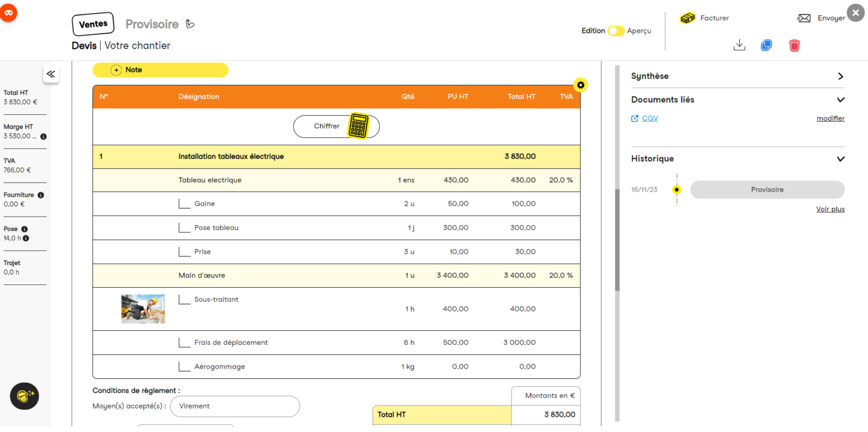Click the blue duplicate document icon
Image resolution: width=868 pixels, height=432 pixels.
point(766,45)
